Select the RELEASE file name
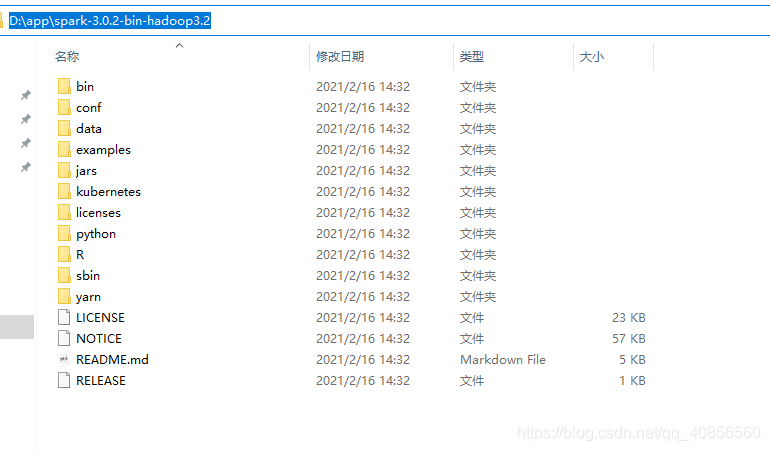The image size is (770, 451). (101, 381)
